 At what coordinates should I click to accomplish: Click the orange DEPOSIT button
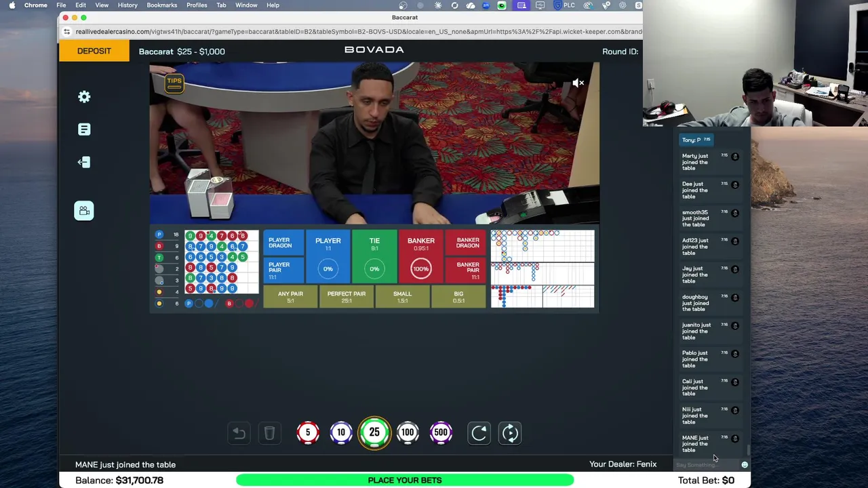click(x=94, y=51)
